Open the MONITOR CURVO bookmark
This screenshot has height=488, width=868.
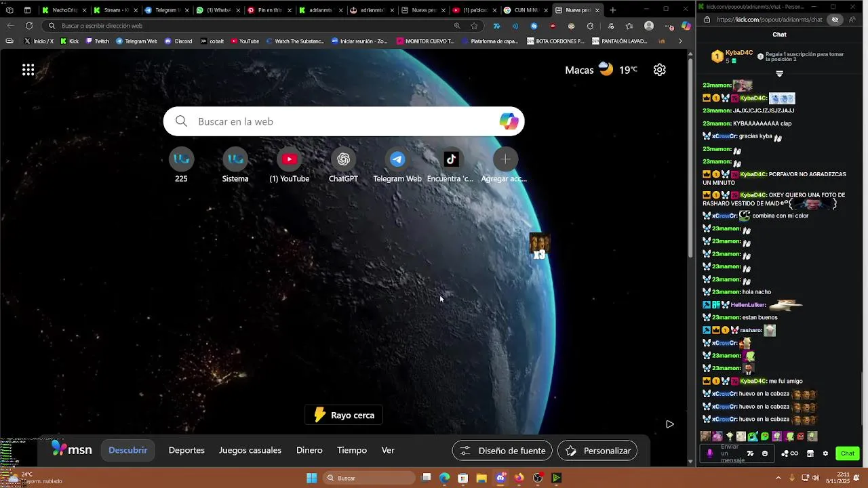[425, 41]
